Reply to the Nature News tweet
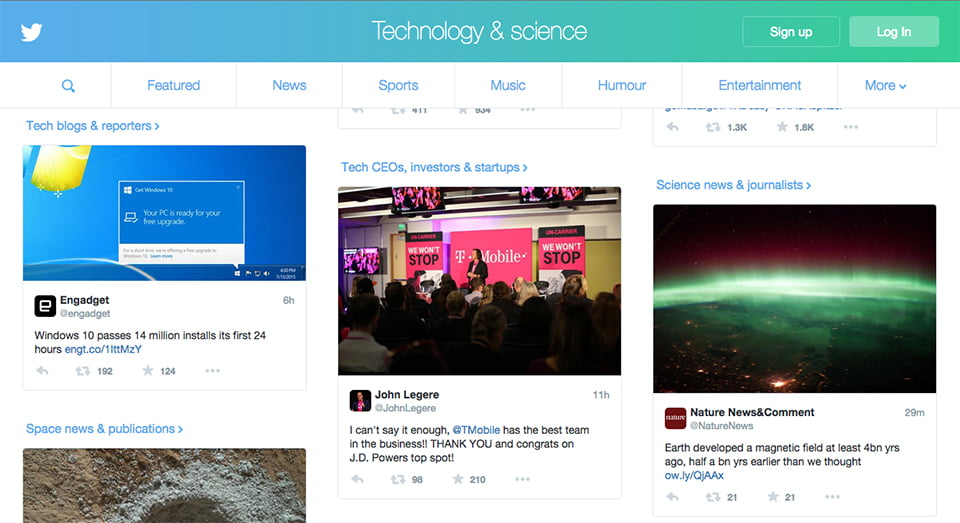The height and width of the screenshot is (523, 960). point(672,497)
